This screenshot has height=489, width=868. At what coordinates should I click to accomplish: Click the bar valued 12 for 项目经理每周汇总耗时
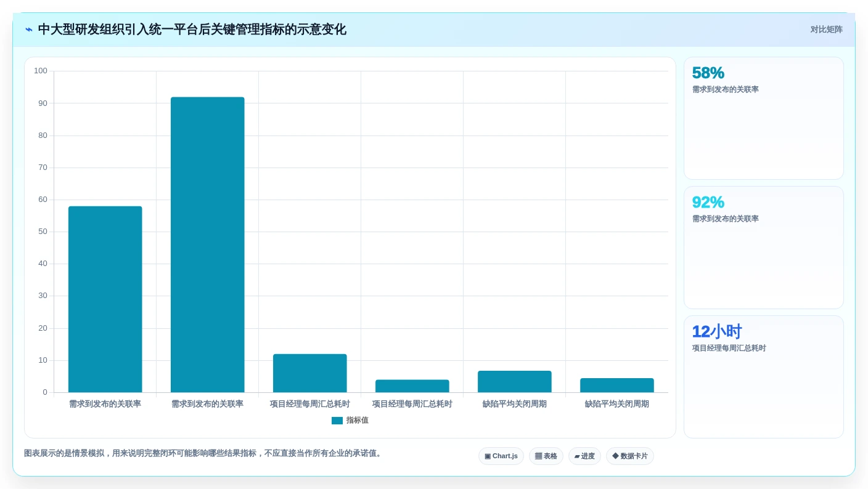(309, 373)
